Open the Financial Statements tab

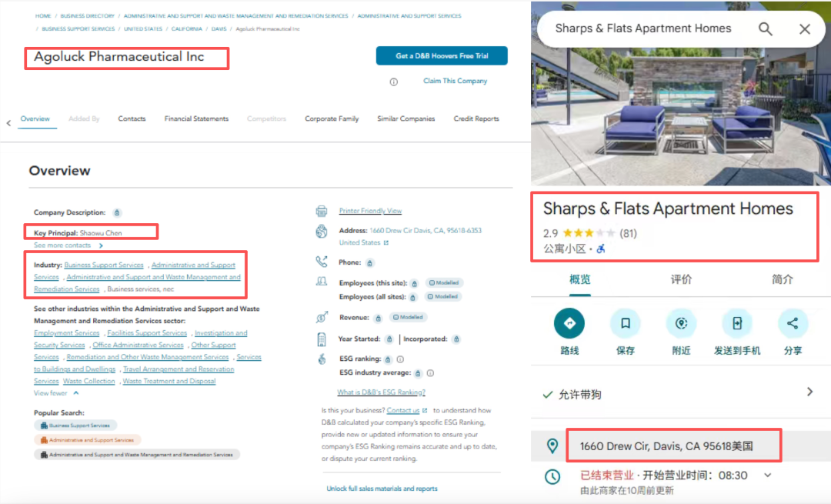click(197, 118)
